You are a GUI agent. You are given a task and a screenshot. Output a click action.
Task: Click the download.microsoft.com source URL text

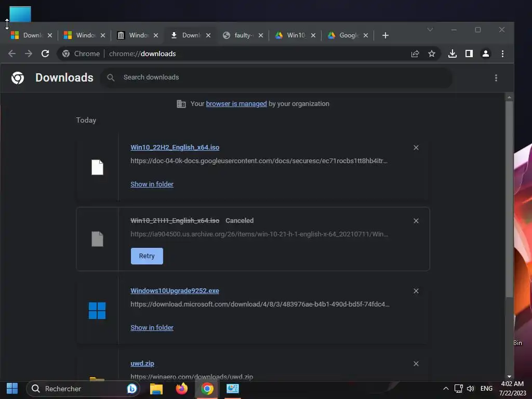pyautogui.click(x=260, y=304)
